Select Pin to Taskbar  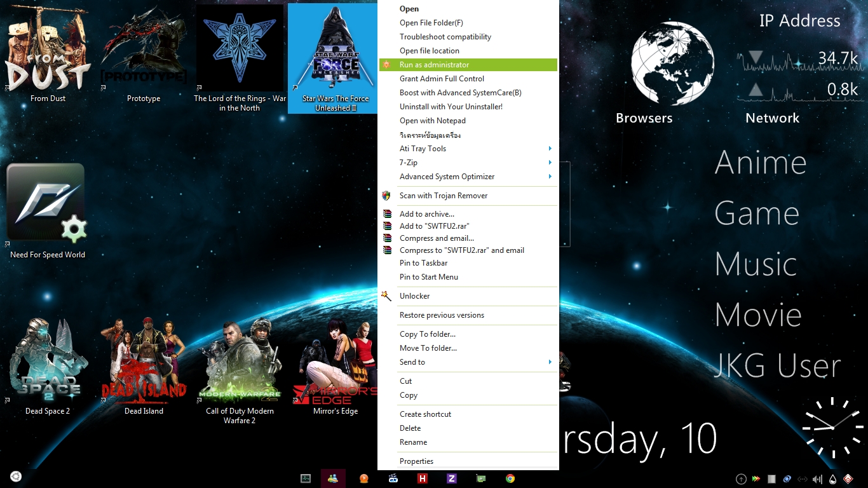pos(468,263)
